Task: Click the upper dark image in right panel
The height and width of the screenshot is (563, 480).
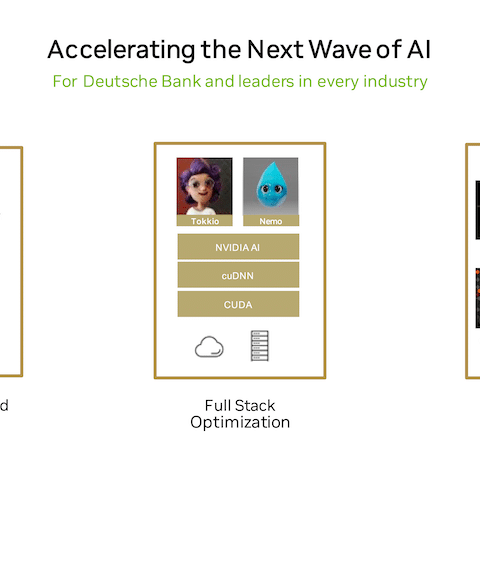Action: click(x=477, y=210)
